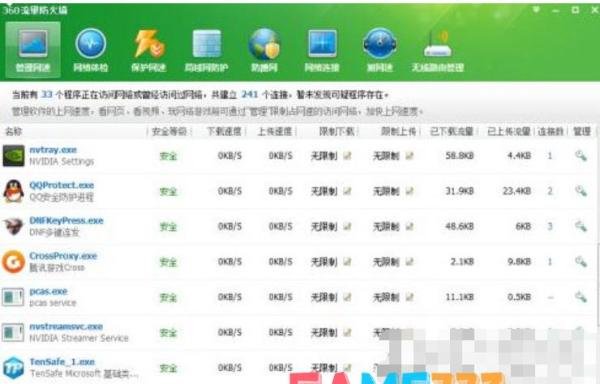Open the DNFKeyPress.exe program name link
Viewport: 600px width, 384px height.
[66, 221]
